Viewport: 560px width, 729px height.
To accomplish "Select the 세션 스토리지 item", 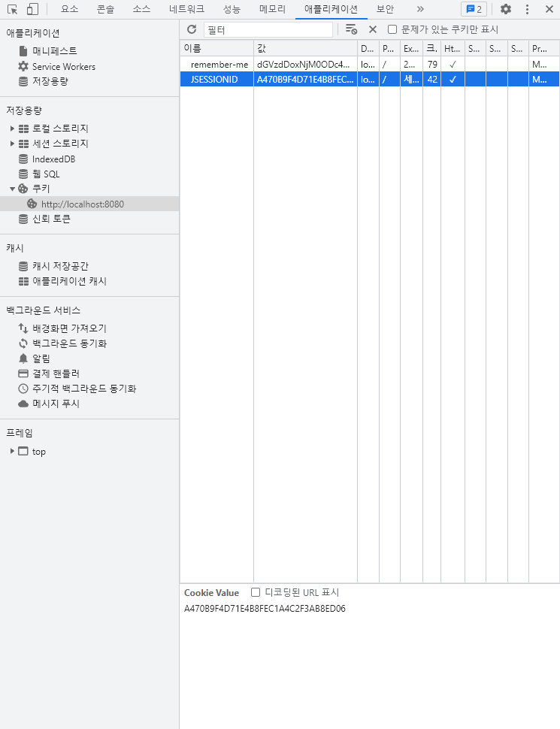I will coord(60,144).
